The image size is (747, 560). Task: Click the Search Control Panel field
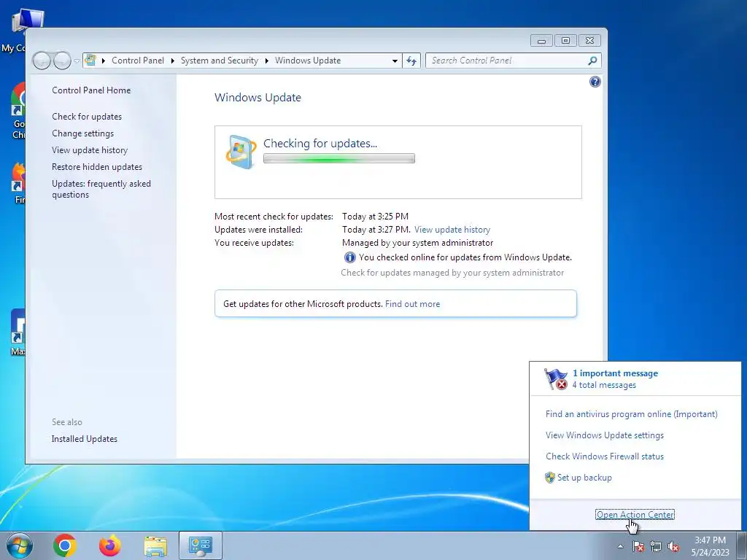pyautogui.click(x=508, y=61)
